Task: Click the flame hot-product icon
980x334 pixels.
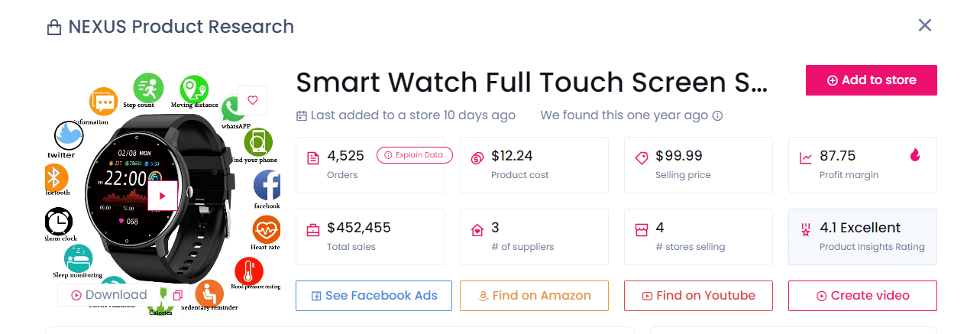Action: pyautogui.click(x=915, y=155)
